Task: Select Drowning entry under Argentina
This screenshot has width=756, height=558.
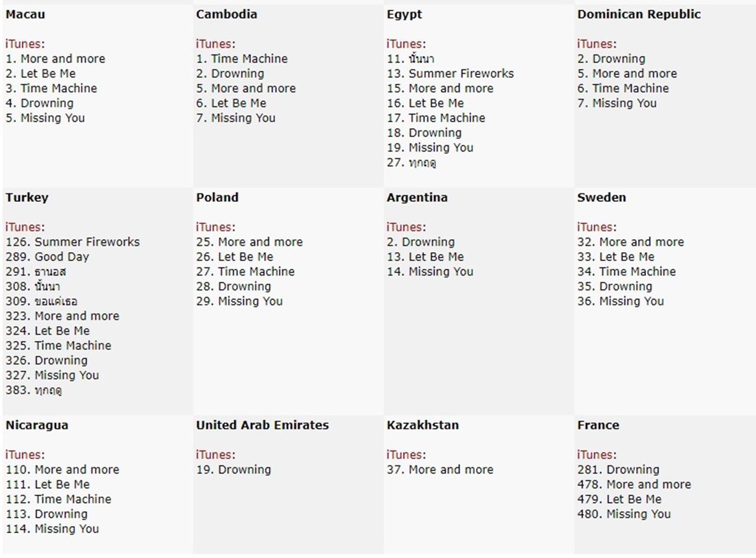Action: tap(421, 242)
